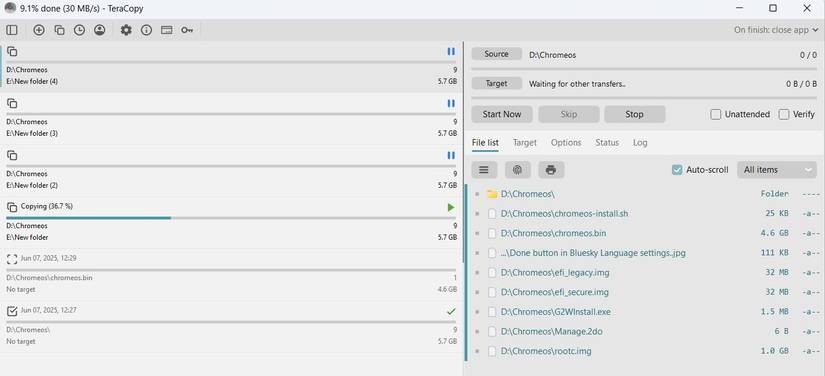Uncheck the Auto-scroll checkbox
This screenshot has width=825, height=376.
pyautogui.click(x=677, y=170)
